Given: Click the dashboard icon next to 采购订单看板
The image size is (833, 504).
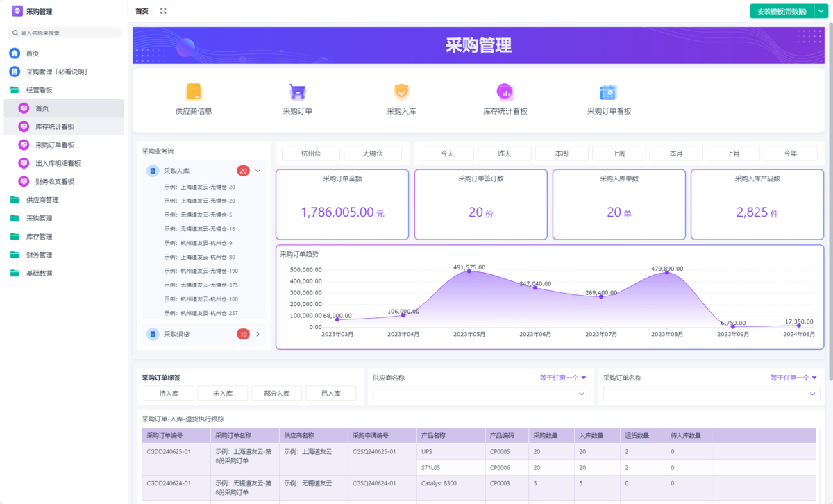Looking at the screenshot, I should tap(24, 144).
